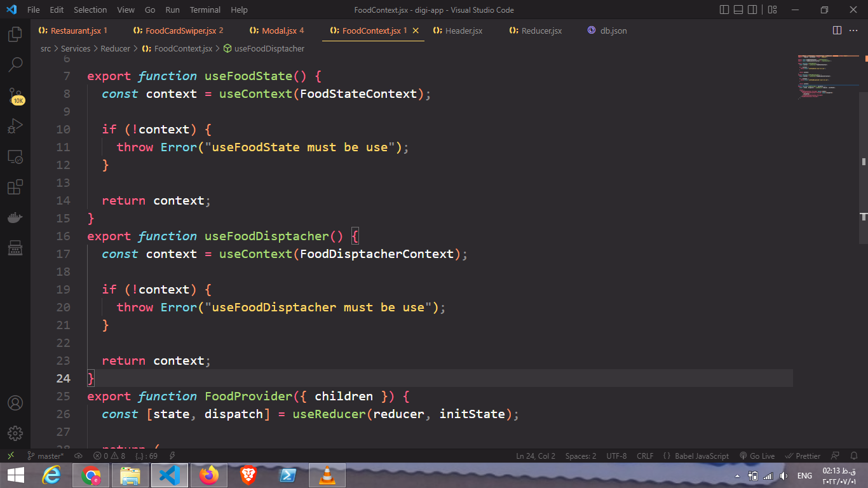Screen dimensions: 868x488
Task: Open the Run and Debug view
Action: tap(15, 126)
